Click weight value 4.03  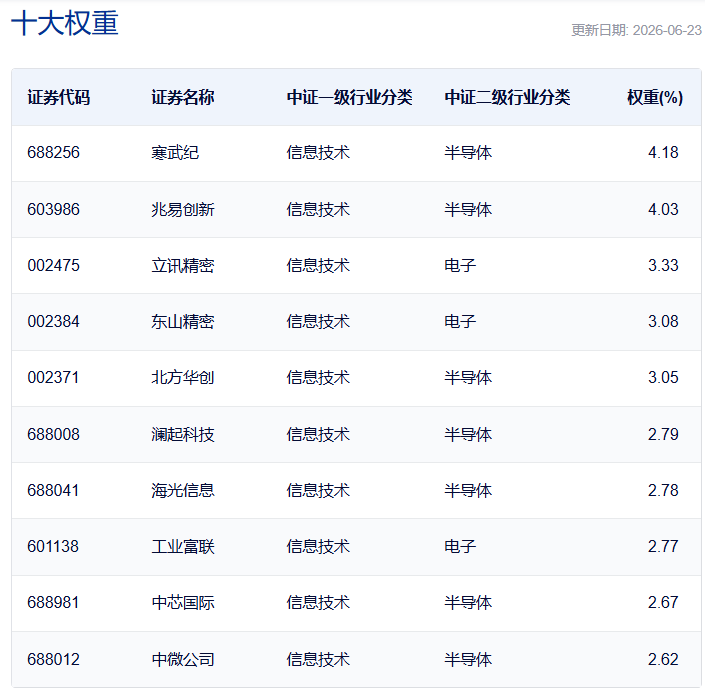663,210
